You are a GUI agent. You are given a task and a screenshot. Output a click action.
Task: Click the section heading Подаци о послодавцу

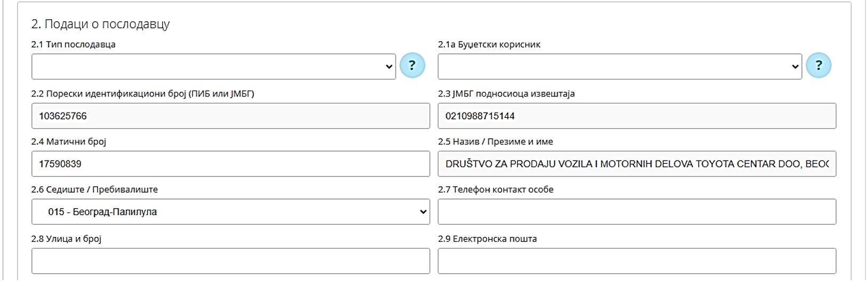(100, 24)
